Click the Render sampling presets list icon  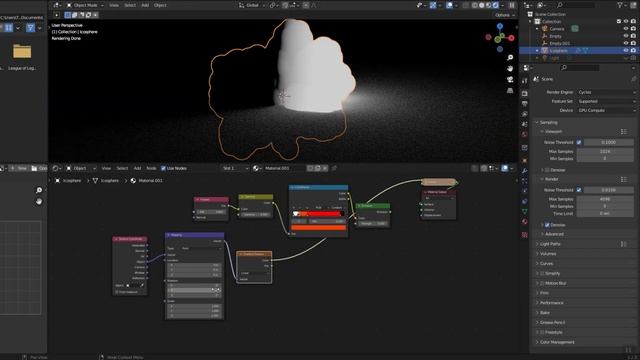(624, 179)
